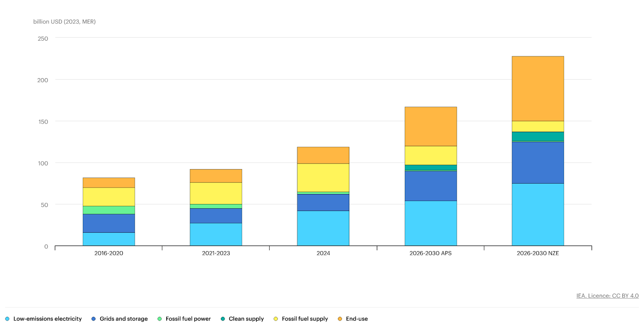
Task: Click the yellow Fossil fuel supply legend dot
Action: click(x=276, y=319)
